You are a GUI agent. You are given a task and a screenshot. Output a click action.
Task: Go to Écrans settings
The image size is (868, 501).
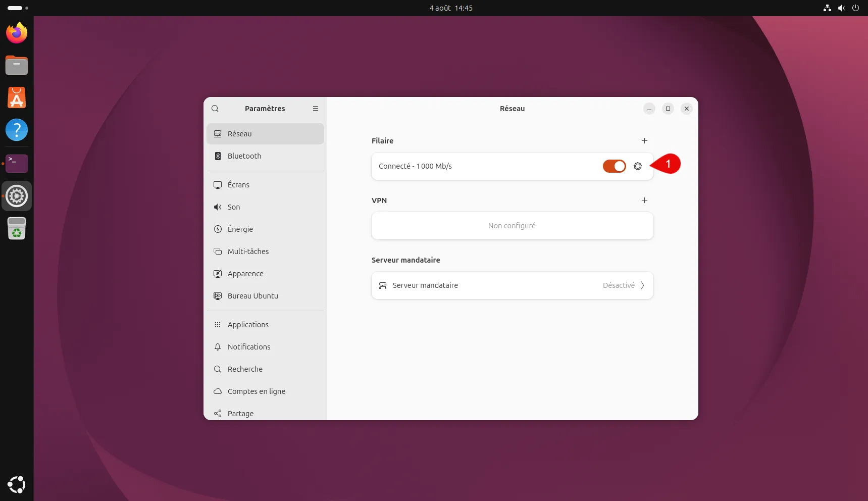point(265,185)
